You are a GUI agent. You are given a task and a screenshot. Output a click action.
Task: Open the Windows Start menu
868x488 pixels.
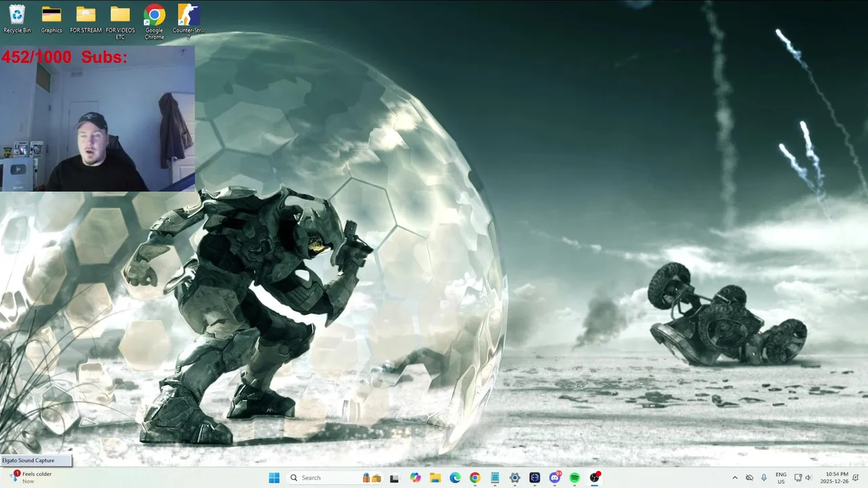274,478
